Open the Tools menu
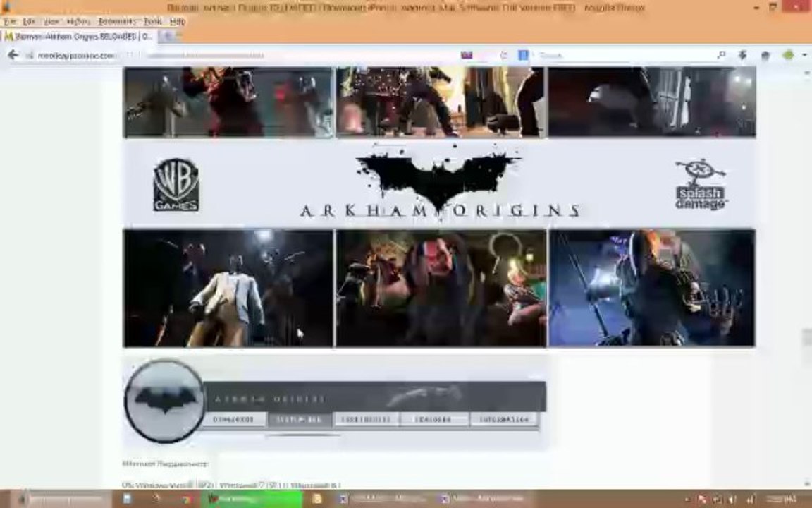The height and width of the screenshot is (508, 812). tap(153, 22)
